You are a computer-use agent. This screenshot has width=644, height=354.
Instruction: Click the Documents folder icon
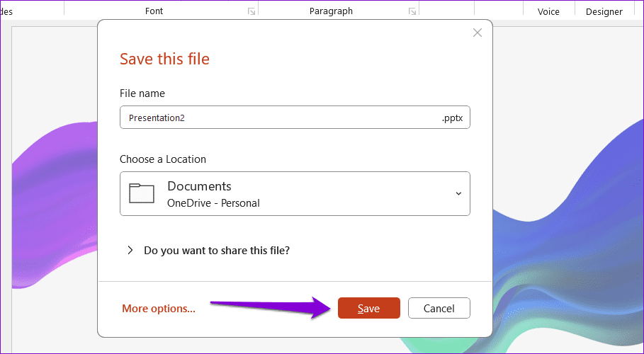pos(142,193)
